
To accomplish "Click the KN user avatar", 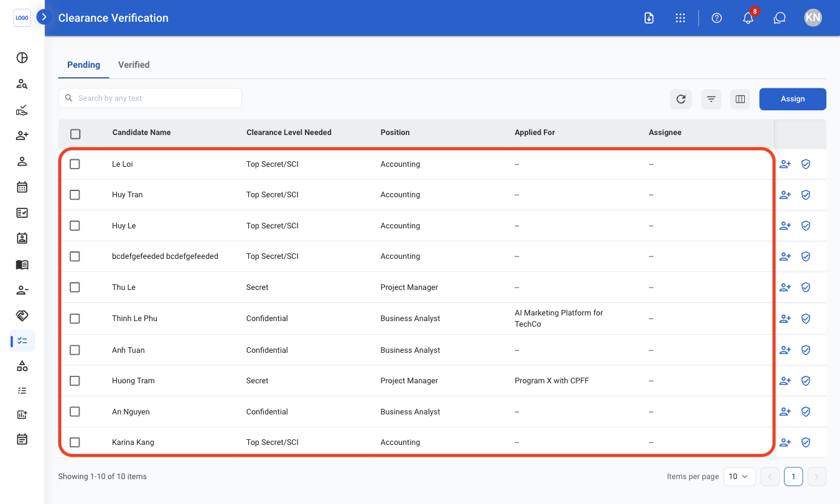I will (x=813, y=18).
